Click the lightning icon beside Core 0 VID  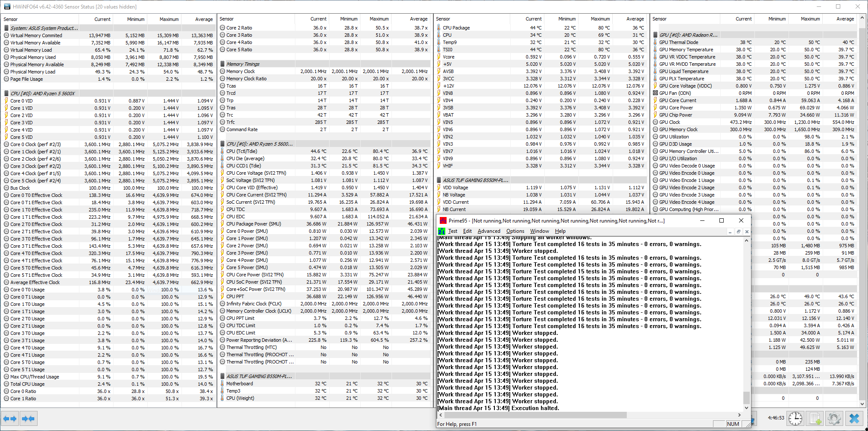tap(6, 101)
